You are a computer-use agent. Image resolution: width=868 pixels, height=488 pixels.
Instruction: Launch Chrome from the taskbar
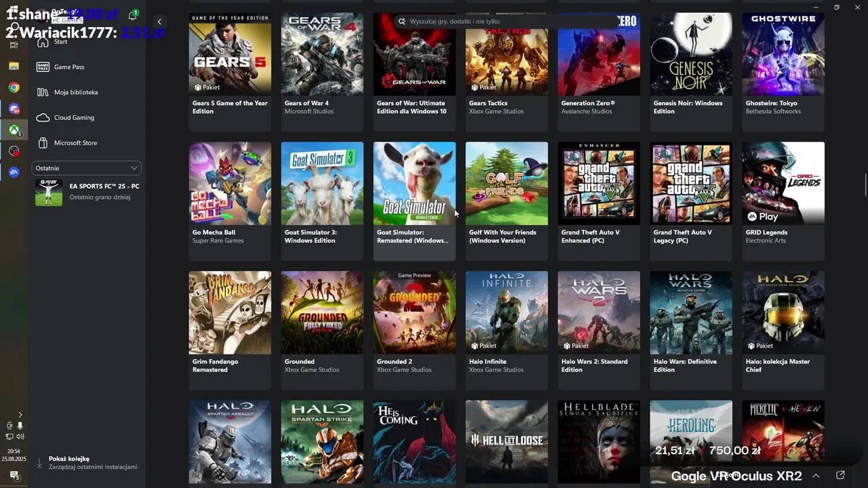coord(14,87)
